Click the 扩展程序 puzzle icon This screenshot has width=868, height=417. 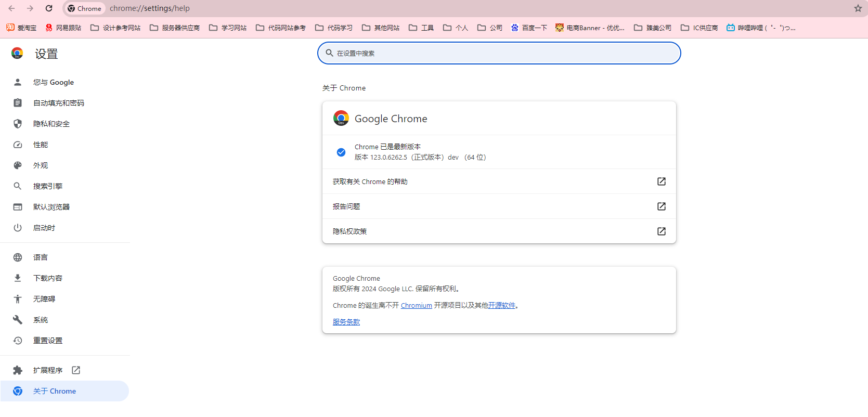click(18, 370)
